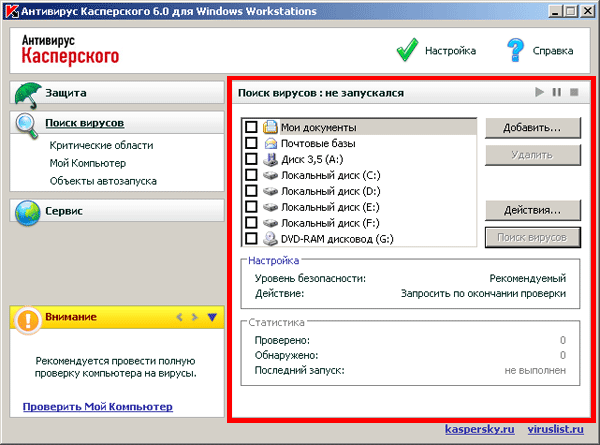Enable scanning of Локальный диск (D:)
The image size is (600, 445).
[x=251, y=190]
